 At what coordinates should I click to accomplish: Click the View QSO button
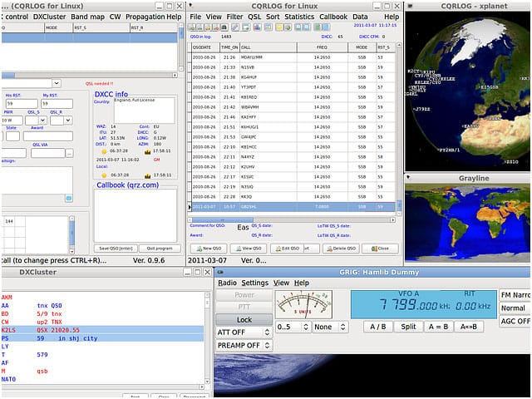click(249, 249)
